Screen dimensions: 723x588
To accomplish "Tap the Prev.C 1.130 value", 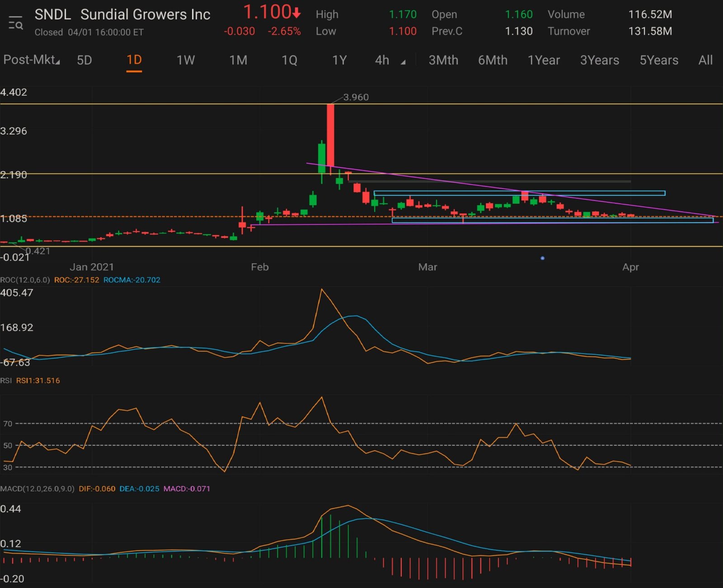I will [x=519, y=31].
